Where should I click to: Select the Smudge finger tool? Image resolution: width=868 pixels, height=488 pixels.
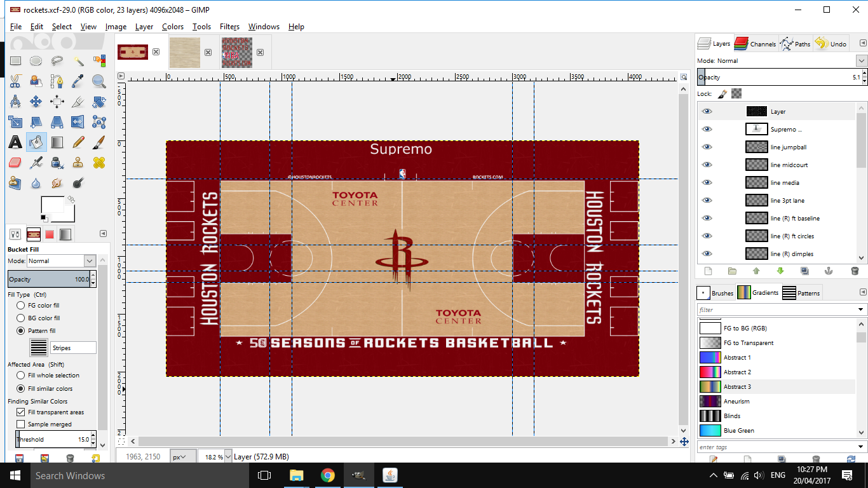(57, 183)
